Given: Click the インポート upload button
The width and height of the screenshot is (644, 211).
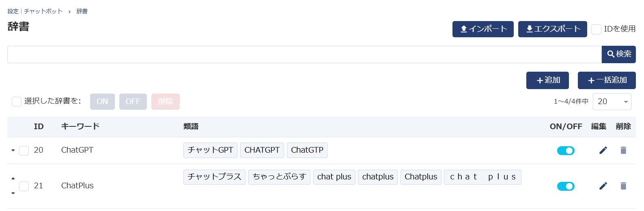Looking at the screenshot, I should [x=483, y=29].
